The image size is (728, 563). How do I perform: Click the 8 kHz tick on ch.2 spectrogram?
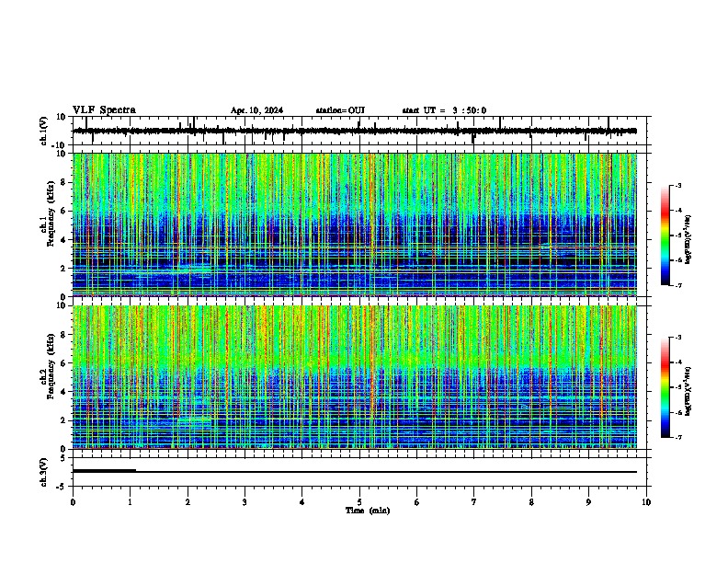tap(64, 335)
